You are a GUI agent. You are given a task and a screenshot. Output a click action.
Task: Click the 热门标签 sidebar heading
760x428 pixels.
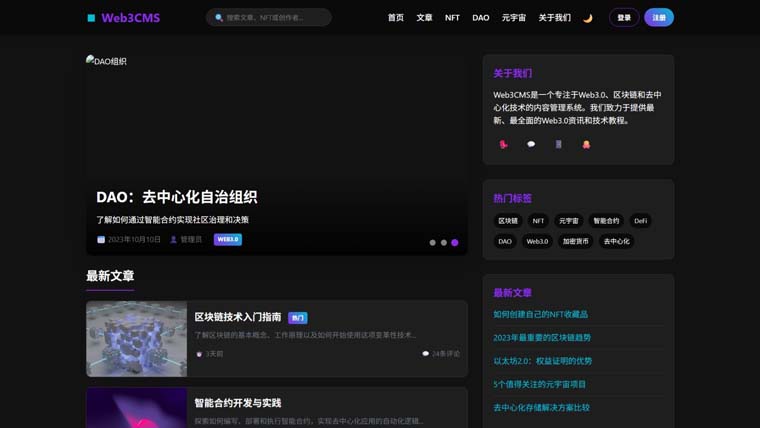[512, 198]
